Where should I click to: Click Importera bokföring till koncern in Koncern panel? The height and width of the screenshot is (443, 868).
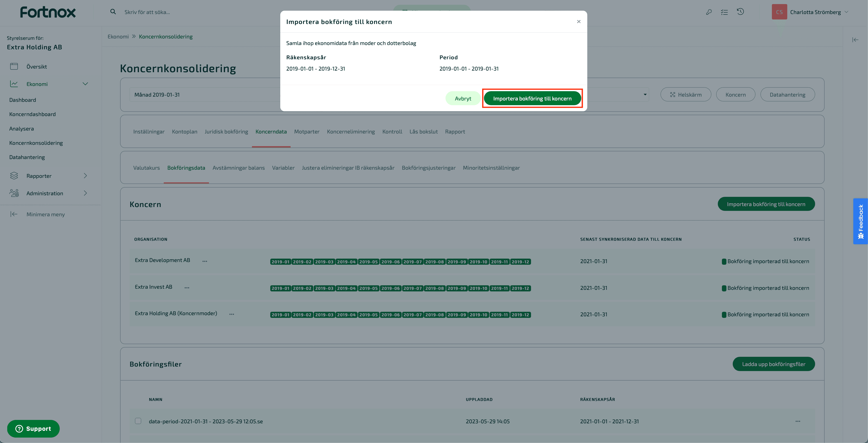click(x=766, y=204)
